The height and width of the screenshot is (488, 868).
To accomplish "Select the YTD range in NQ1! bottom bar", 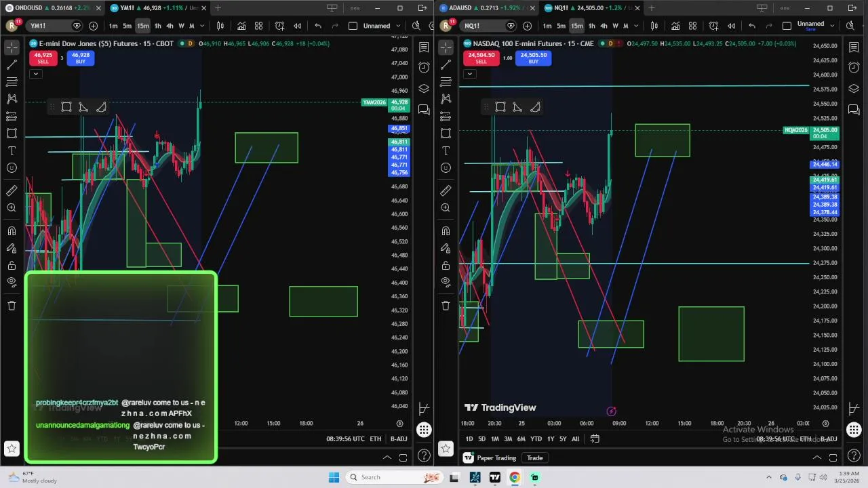I will 536,439.
